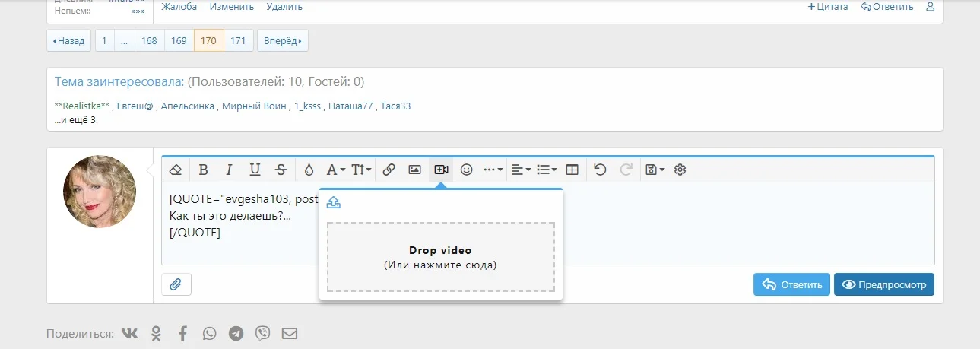Share via the Facebook icon
Screen dimensions: 980x349
[182, 333]
